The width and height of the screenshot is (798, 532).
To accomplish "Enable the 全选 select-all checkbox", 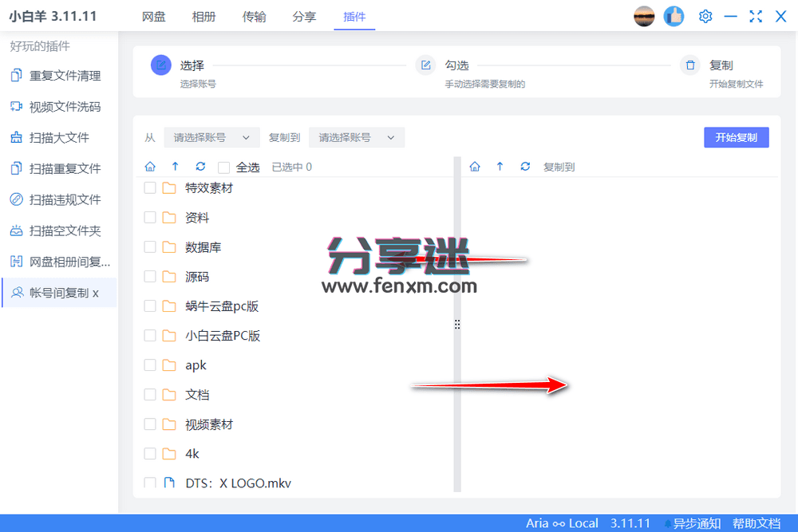I will click(x=224, y=167).
